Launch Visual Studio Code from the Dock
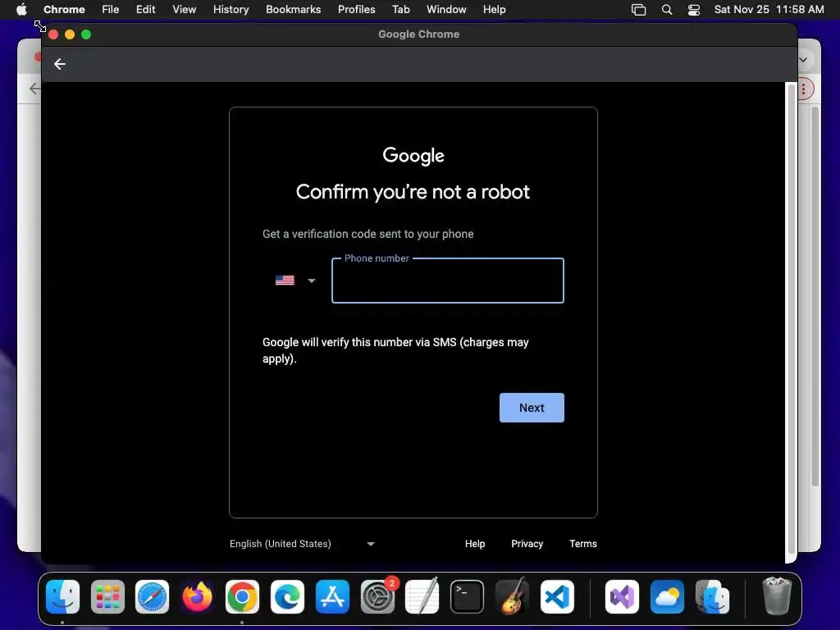The height and width of the screenshot is (630, 840). tap(557, 597)
